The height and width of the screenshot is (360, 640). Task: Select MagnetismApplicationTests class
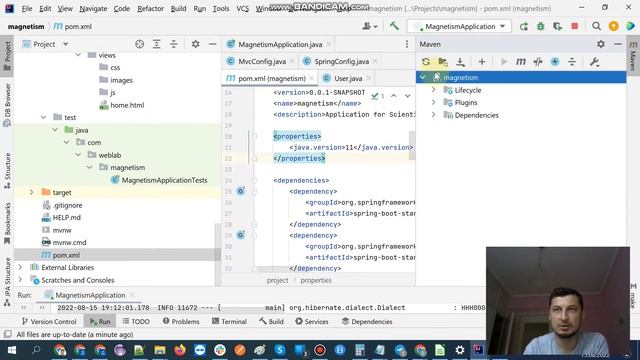pyautogui.click(x=164, y=180)
